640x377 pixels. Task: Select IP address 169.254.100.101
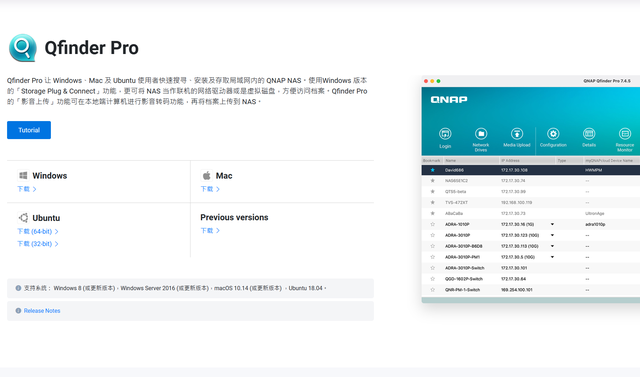coord(516,290)
